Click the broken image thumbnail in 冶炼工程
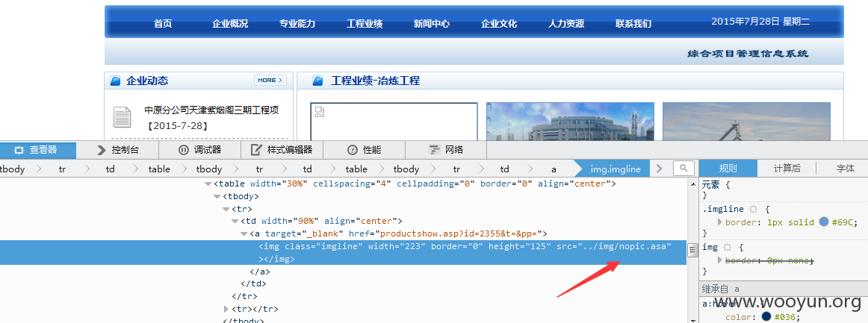This screenshot has width=868, height=323. tap(394, 122)
